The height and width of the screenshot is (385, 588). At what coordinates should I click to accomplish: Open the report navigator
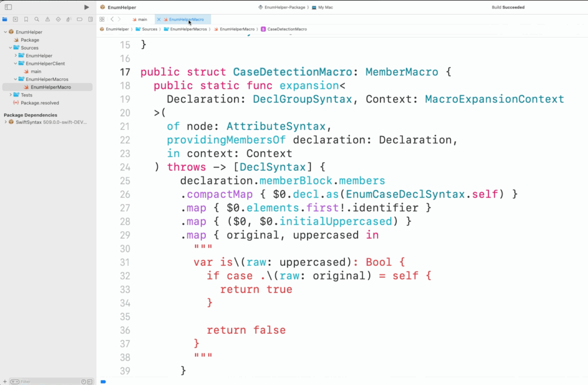(90, 20)
